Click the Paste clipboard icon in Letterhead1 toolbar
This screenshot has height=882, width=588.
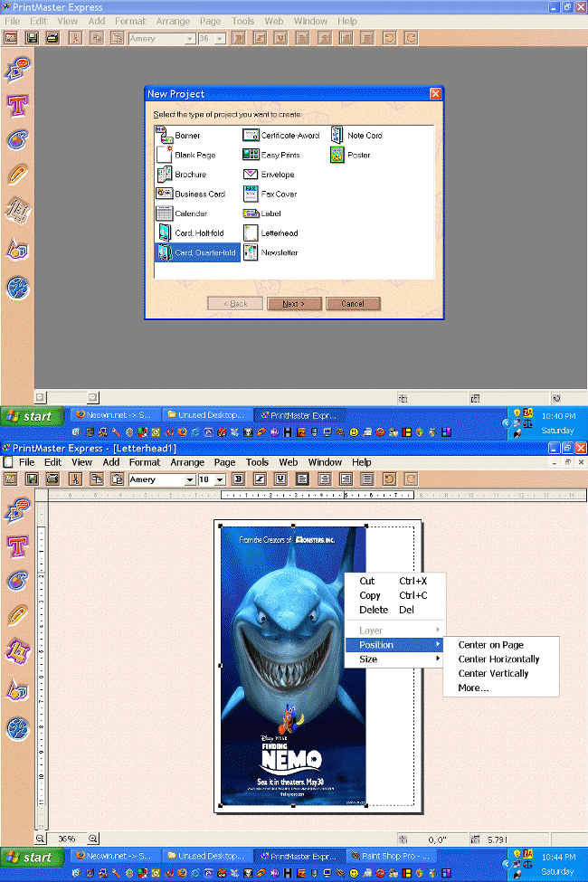117,479
